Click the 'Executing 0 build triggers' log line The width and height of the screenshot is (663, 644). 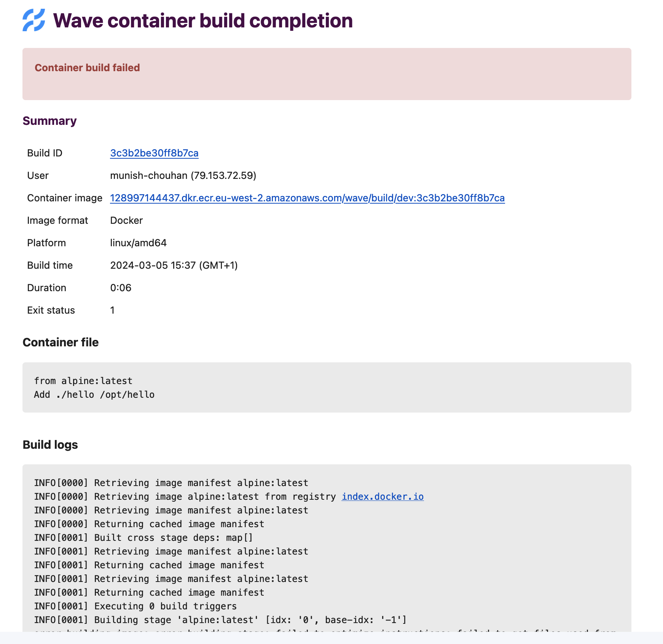[135, 606]
